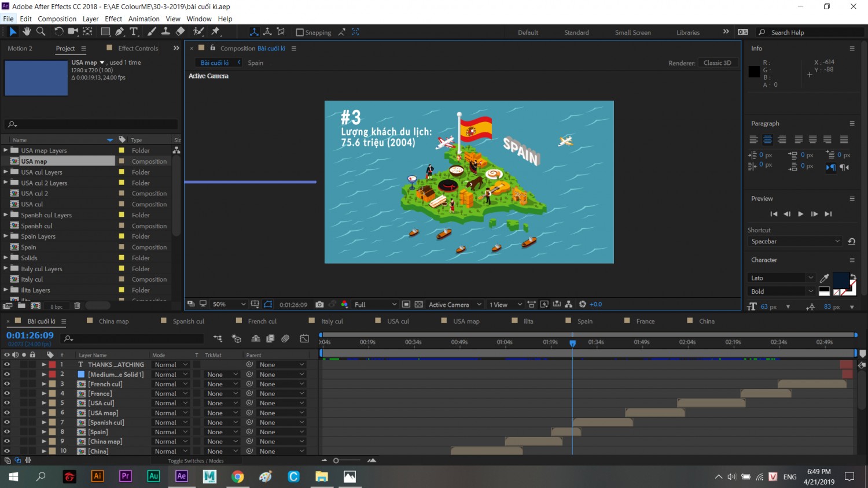Switch to Standard workspace
This screenshot has height=488, width=868.
click(x=576, y=32)
